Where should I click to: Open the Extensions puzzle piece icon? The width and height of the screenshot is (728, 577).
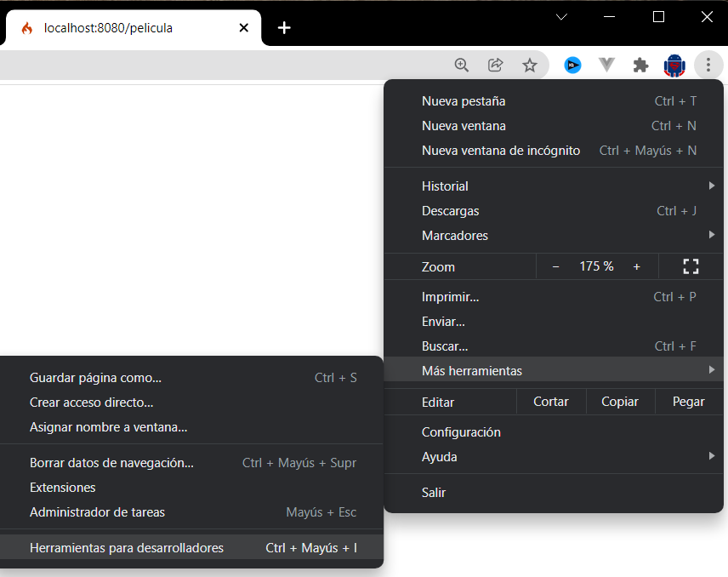point(640,65)
